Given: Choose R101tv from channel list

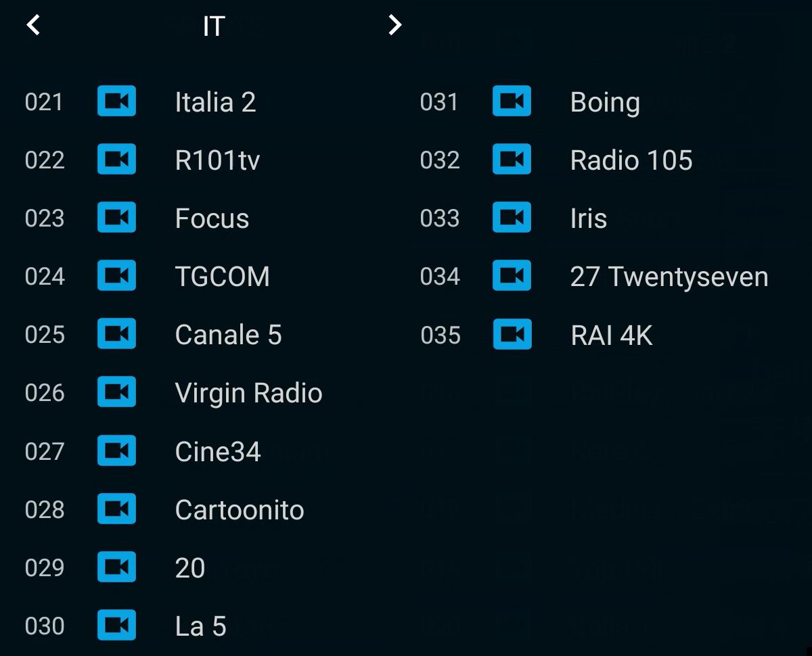Looking at the screenshot, I should tap(217, 160).
